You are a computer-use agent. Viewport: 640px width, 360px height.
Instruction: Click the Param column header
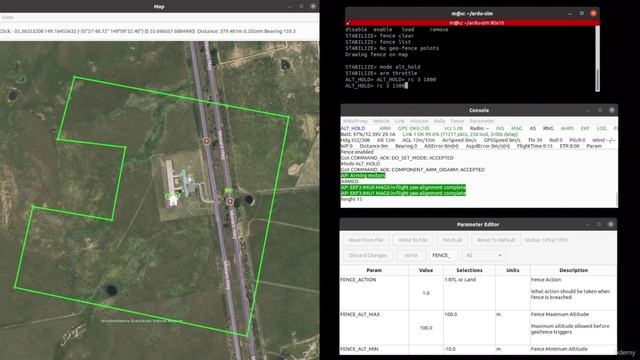tap(374, 270)
